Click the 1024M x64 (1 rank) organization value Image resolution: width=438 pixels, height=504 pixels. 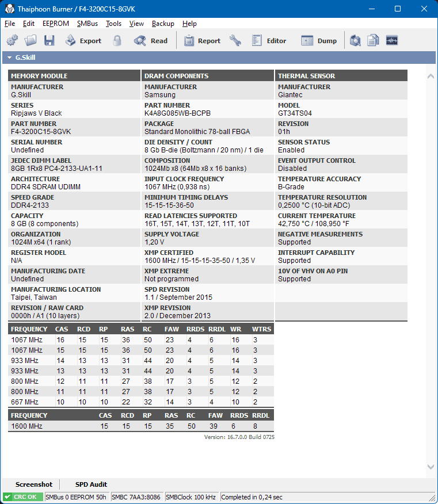[41, 242]
